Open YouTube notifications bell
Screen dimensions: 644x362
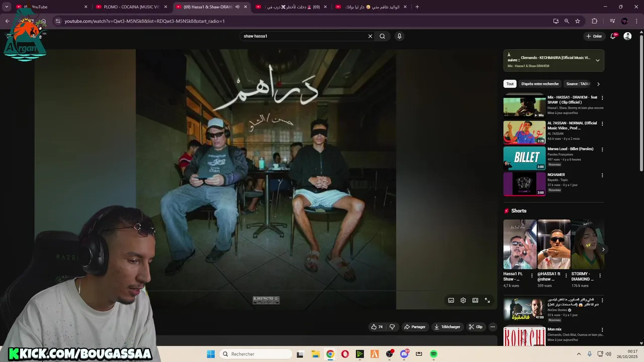click(x=613, y=36)
